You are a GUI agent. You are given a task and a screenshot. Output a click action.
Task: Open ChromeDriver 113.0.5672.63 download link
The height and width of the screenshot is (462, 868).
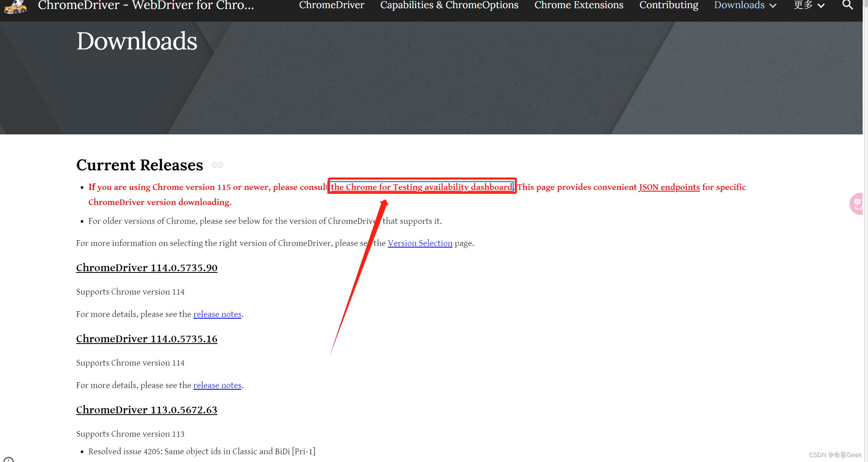click(147, 410)
